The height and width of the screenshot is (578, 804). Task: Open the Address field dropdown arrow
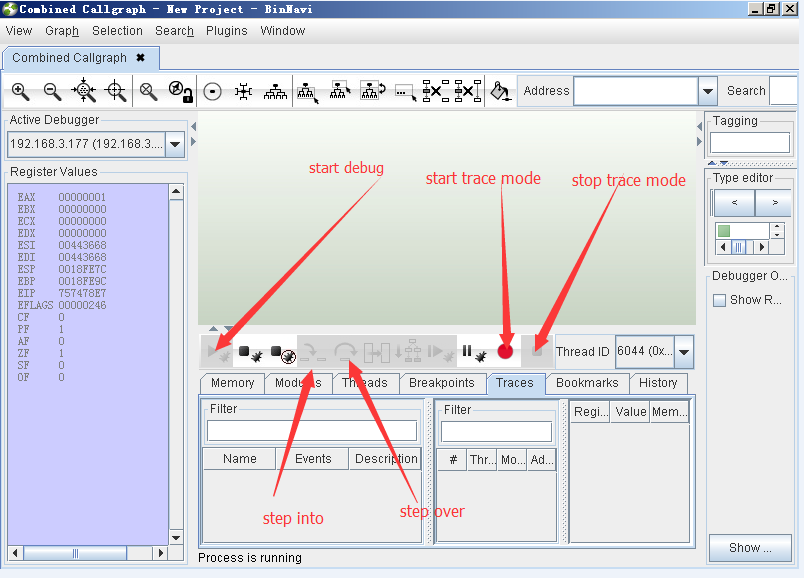[x=708, y=91]
